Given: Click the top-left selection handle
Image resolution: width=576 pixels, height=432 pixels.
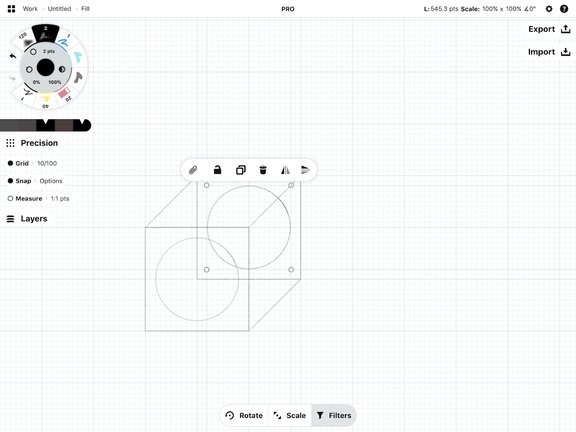Looking at the screenshot, I should (x=206, y=185).
